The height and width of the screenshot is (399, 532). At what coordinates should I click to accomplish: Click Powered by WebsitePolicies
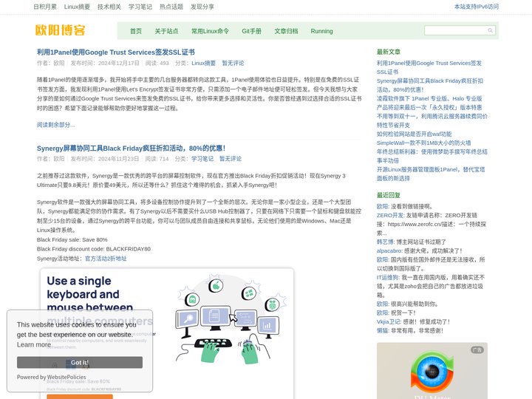[51, 377]
